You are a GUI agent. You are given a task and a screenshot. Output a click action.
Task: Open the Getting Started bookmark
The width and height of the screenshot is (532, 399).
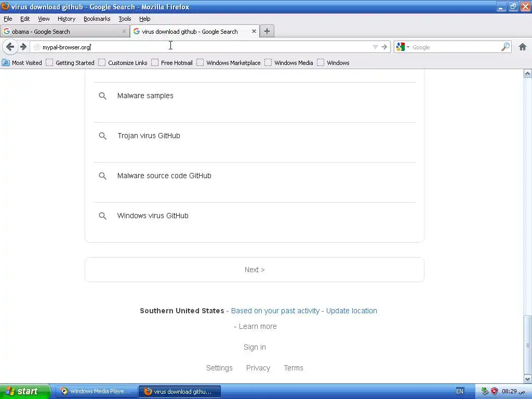pyautogui.click(x=70, y=63)
